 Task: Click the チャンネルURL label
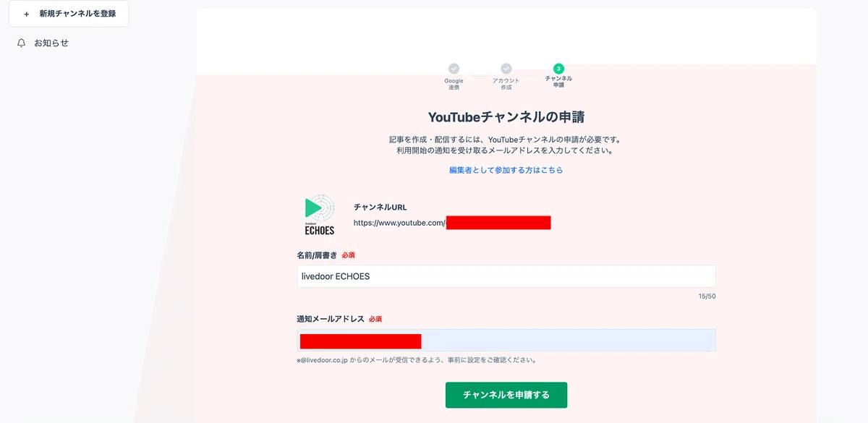click(x=380, y=208)
